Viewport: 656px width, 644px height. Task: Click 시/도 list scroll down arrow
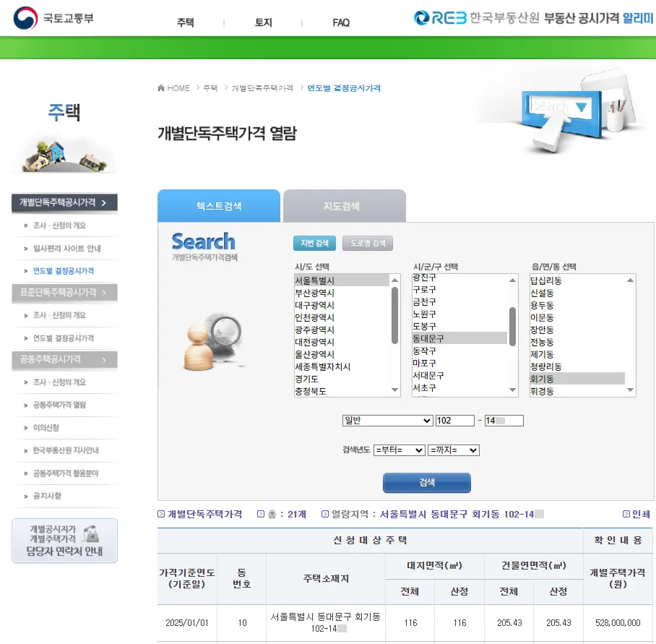tap(394, 390)
